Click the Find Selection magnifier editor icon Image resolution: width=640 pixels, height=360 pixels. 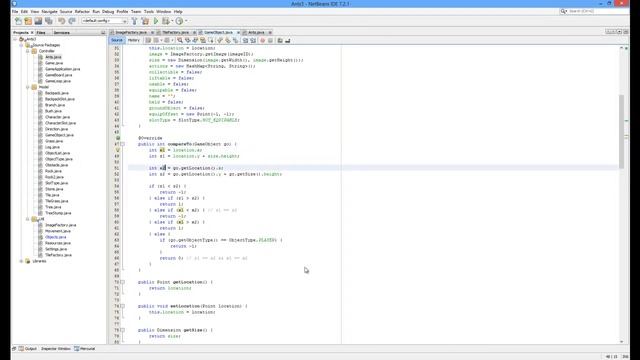(x=180, y=40)
